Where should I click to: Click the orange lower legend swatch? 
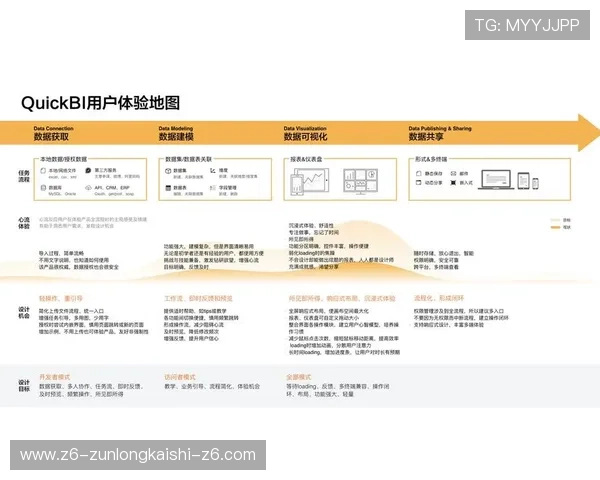(555, 227)
